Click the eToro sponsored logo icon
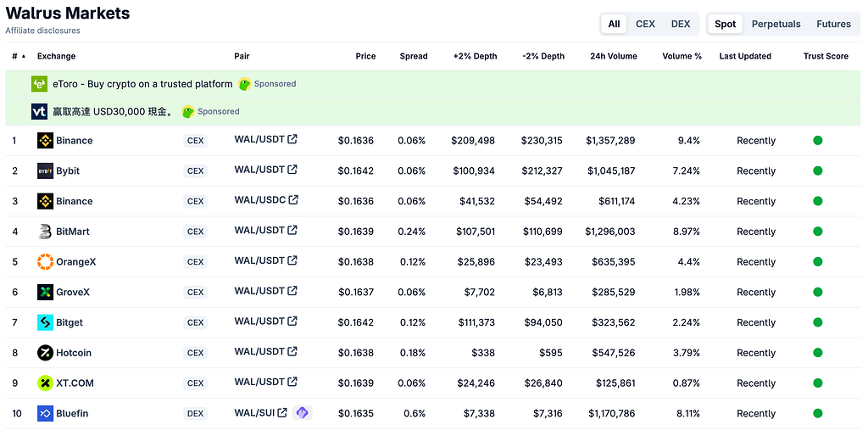Viewport: 868px width, 436px height. pos(39,84)
